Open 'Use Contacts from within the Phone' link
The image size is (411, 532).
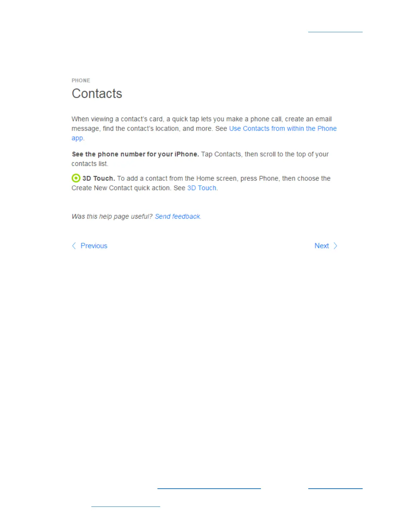pos(283,129)
